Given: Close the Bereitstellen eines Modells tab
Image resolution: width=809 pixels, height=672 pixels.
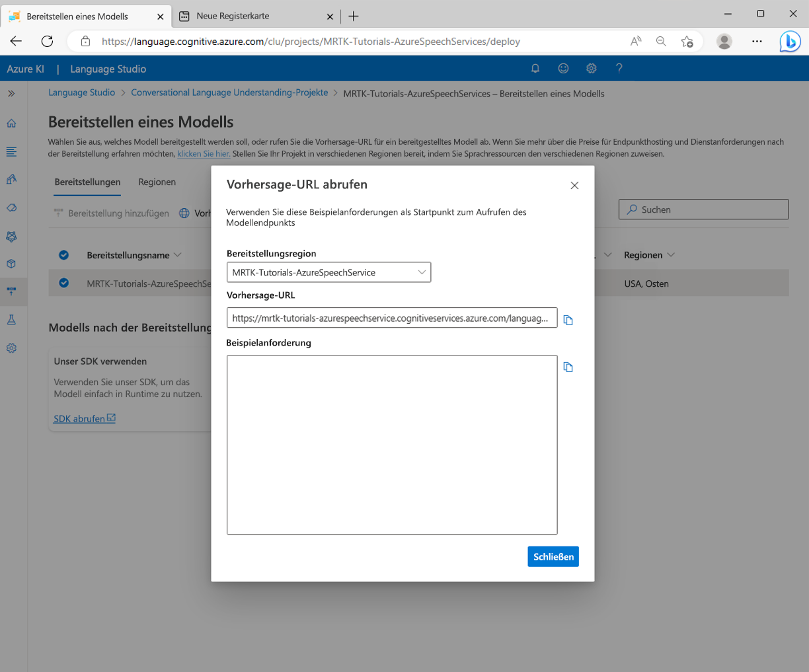Looking at the screenshot, I should pyautogui.click(x=160, y=17).
